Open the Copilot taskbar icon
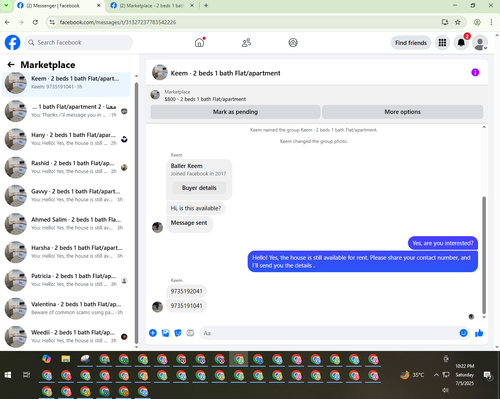500x399 pixels. tap(47, 359)
